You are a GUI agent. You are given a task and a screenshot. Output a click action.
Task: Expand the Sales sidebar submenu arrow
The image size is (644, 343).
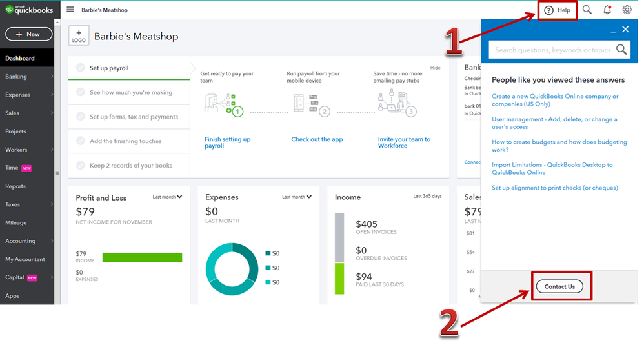pos(52,113)
